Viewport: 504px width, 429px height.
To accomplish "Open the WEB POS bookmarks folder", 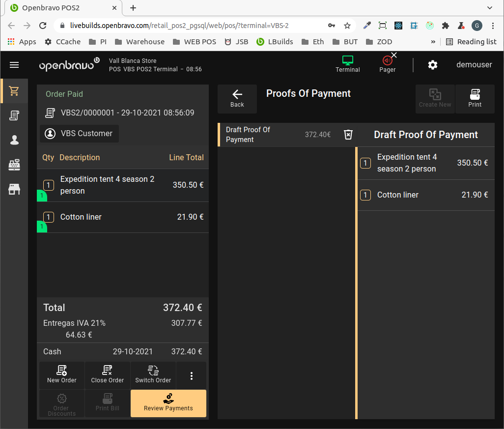I will [x=194, y=42].
